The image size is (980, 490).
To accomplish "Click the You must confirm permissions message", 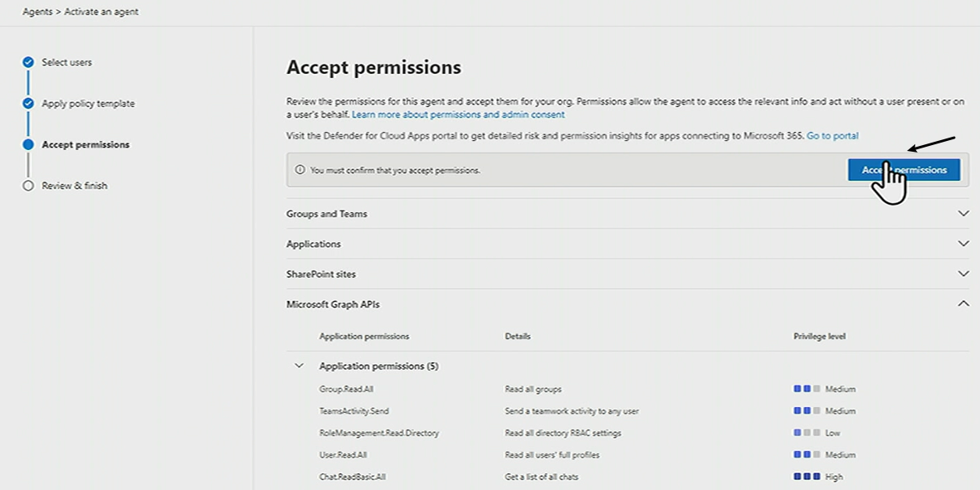I will point(395,170).
